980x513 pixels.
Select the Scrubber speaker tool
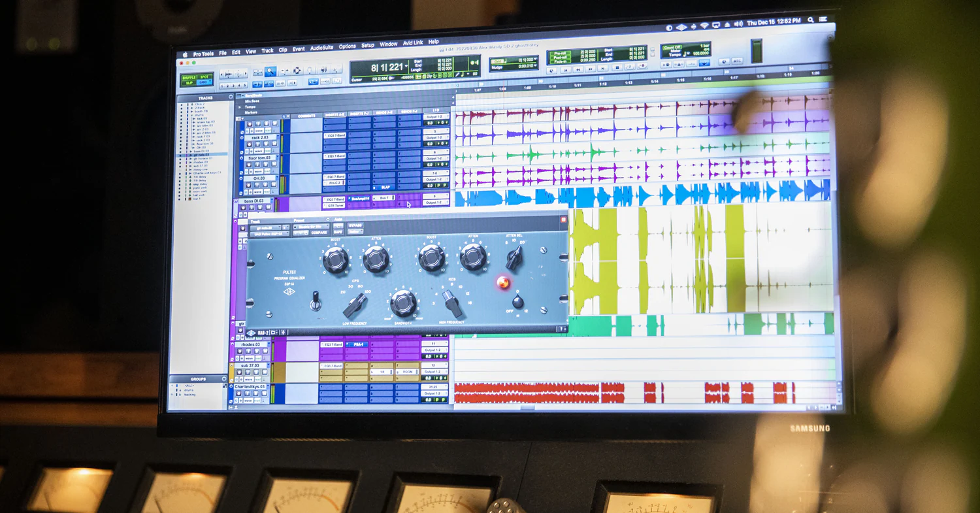(x=324, y=70)
